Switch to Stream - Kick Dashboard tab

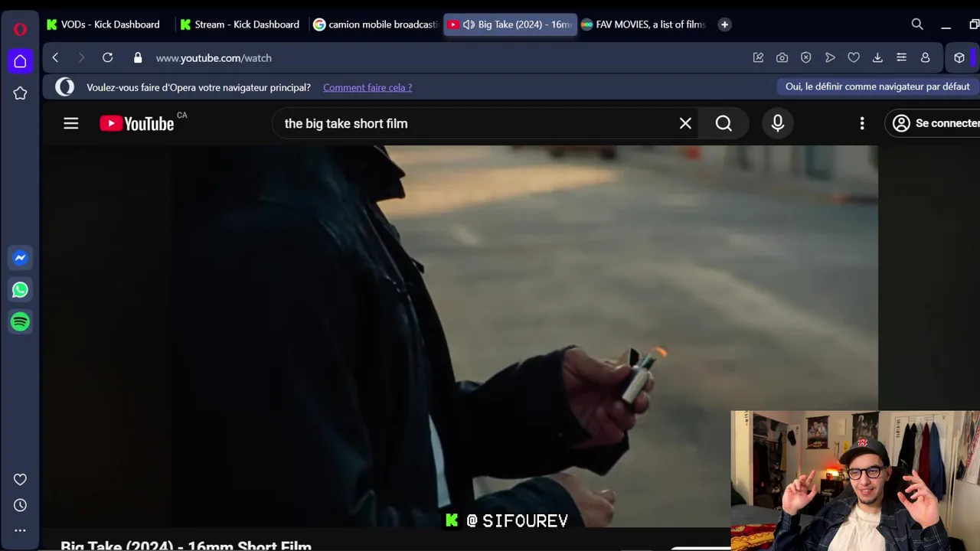click(x=240, y=24)
